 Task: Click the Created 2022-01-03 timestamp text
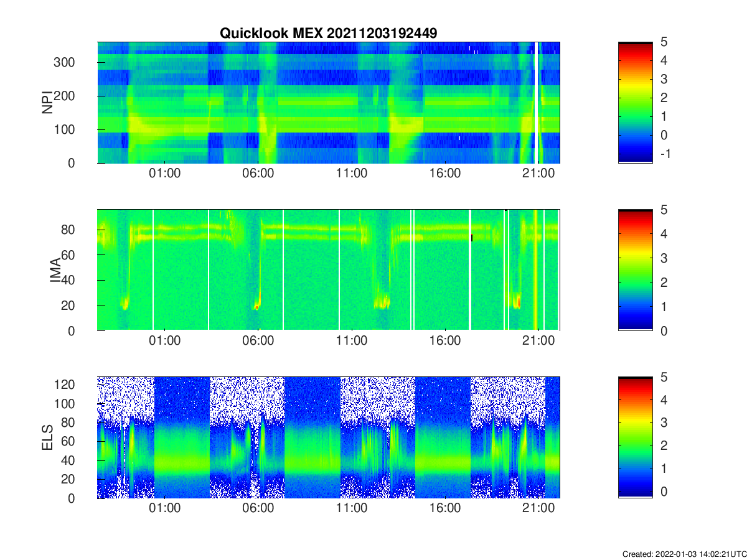(x=684, y=554)
